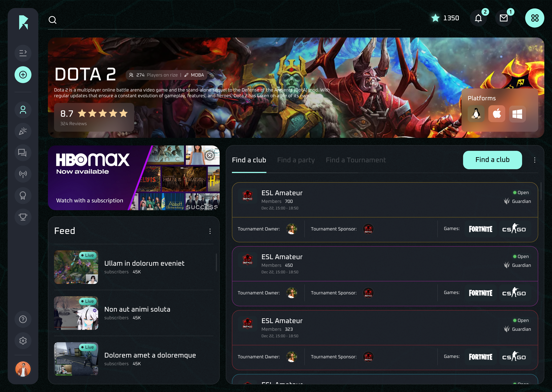Close the HBO Max ad banner
552x392 pixels.
(x=209, y=156)
